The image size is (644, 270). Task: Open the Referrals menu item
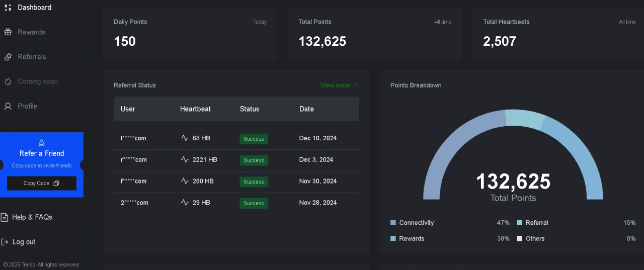pyautogui.click(x=32, y=57)
